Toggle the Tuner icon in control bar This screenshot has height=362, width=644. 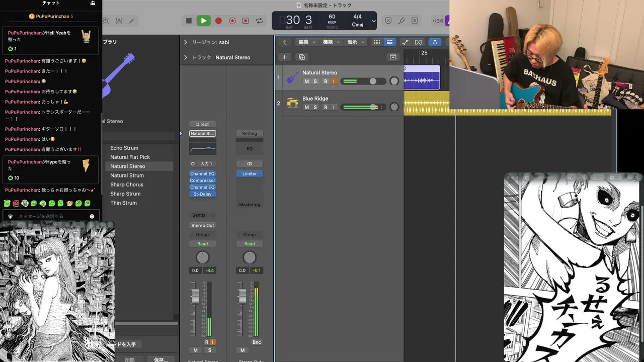point(401,21)
